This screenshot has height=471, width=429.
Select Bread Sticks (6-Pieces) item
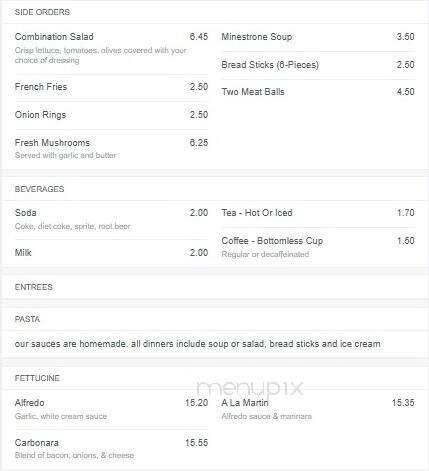[318, 65]
